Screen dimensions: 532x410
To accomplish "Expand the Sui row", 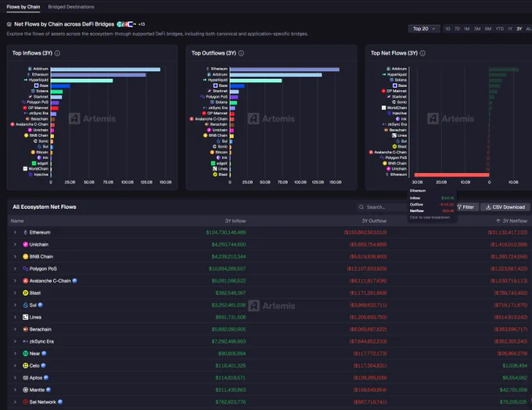I will pyautogui.click(x=15, y=305).
